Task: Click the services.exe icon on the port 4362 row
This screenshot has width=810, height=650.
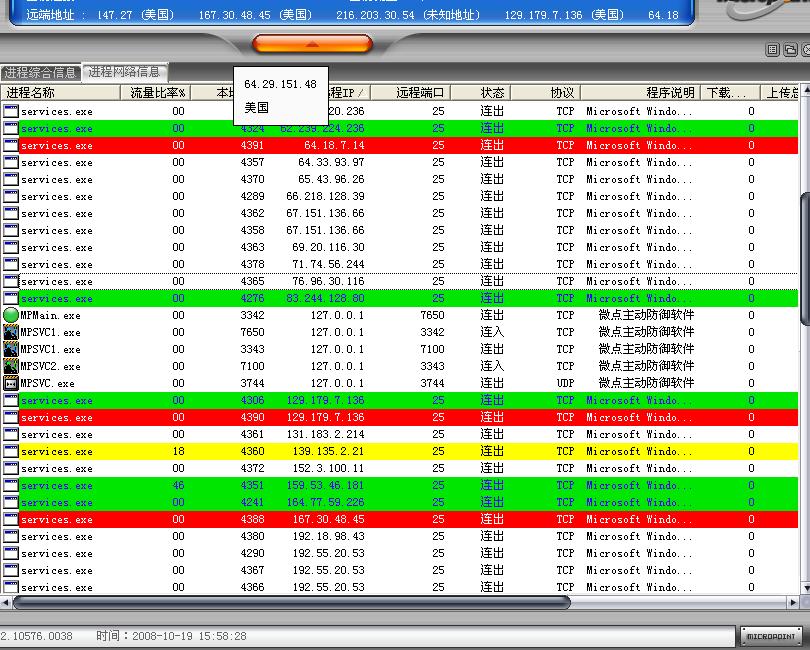Action: click(x=10, y=213)
